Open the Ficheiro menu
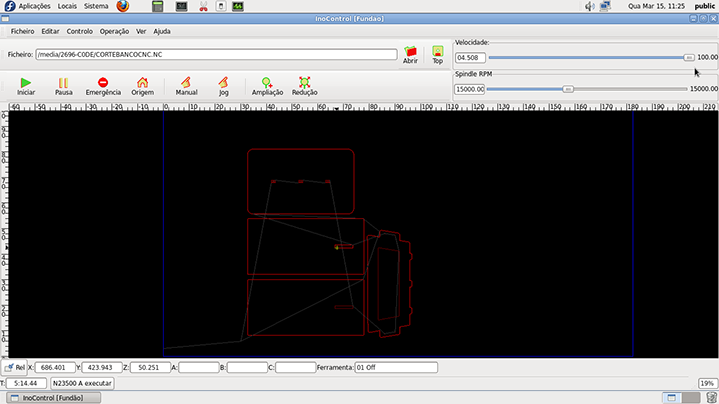The height and width of the screenshot is (404, 719). click(x=22, y=31)
